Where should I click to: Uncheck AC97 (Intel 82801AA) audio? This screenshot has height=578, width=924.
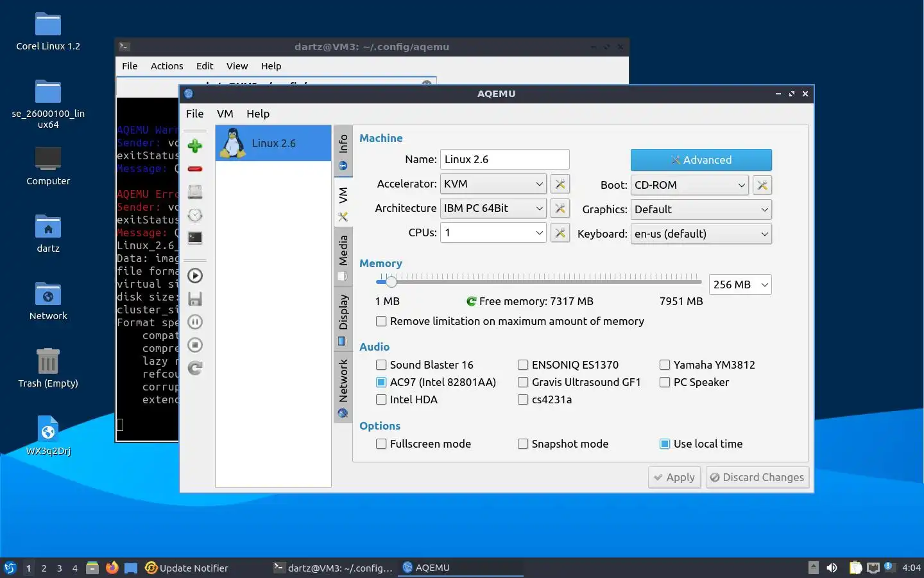381,382
